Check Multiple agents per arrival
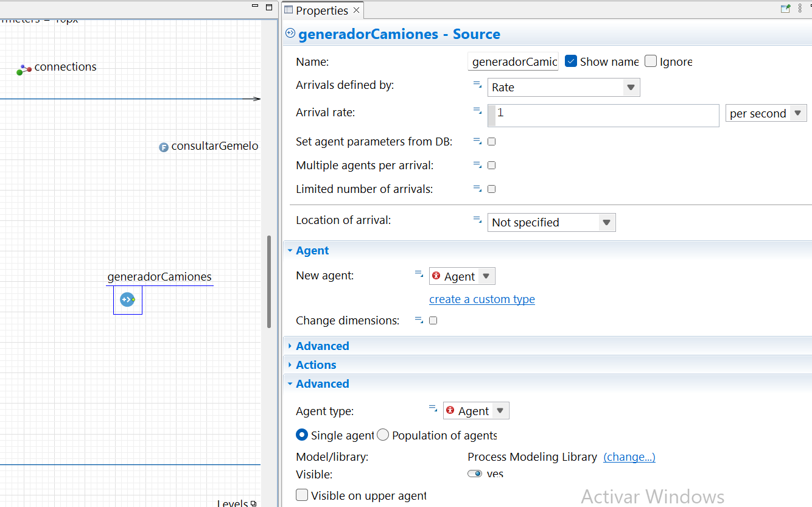The height and width of the screenshot is (507, 812). point(492,165)
